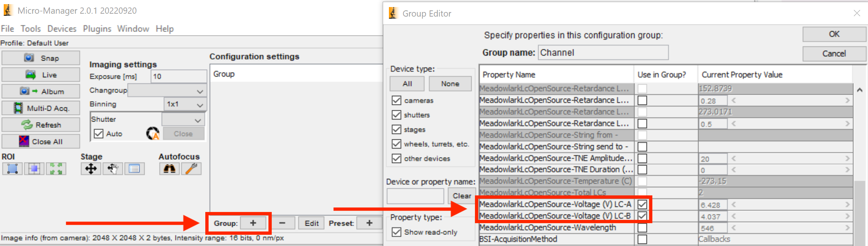868x246 pixels.
Task: Click the Wavelength slider track
Action: click(790, 228)
